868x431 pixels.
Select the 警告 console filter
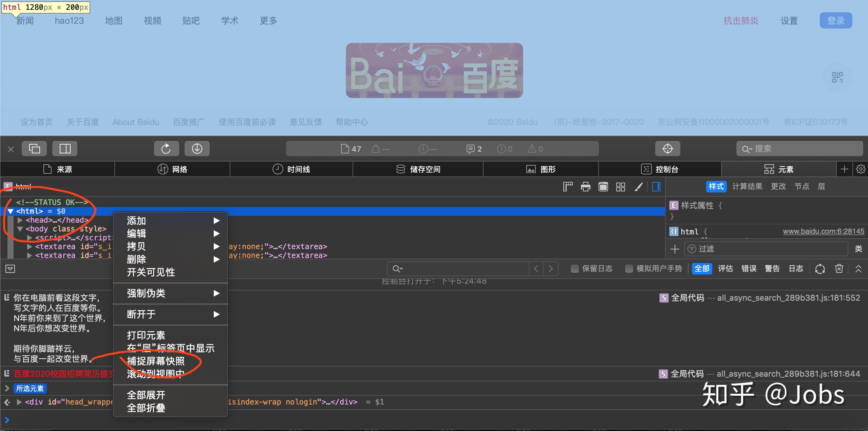coord(772,269)
